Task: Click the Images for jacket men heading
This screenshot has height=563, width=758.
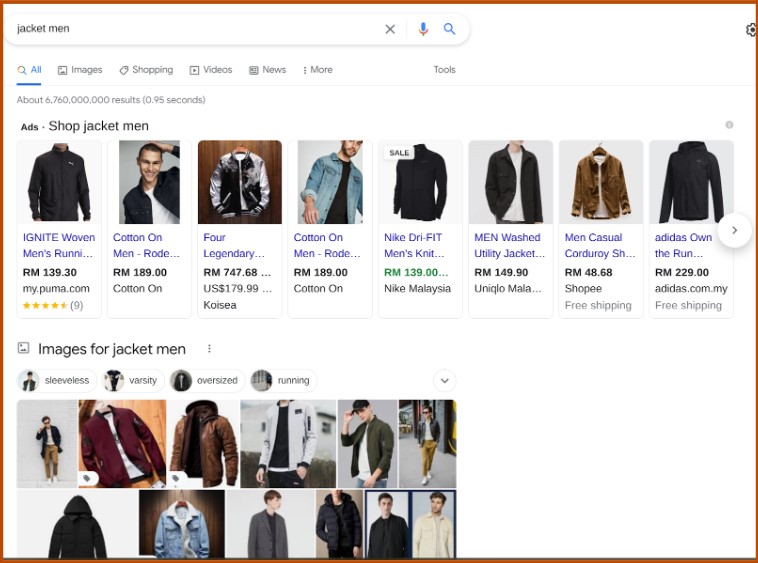Action: pyautogui.click(x=112, y=349)
